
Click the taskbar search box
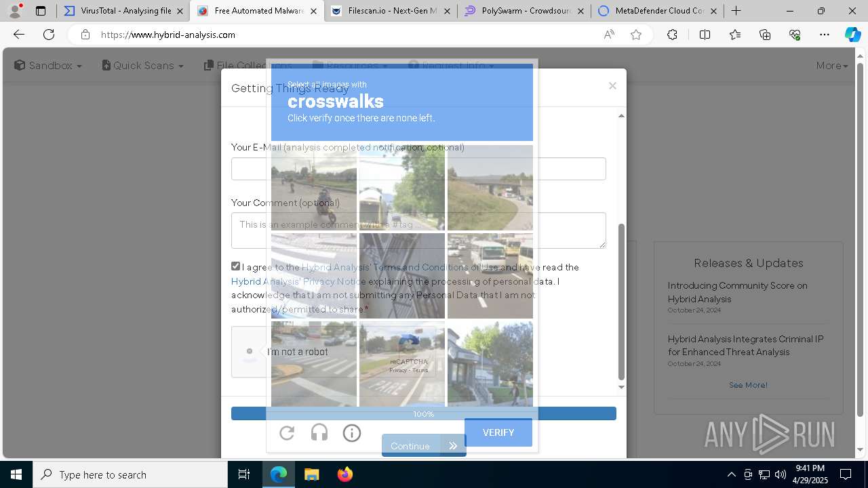[130, 474]
